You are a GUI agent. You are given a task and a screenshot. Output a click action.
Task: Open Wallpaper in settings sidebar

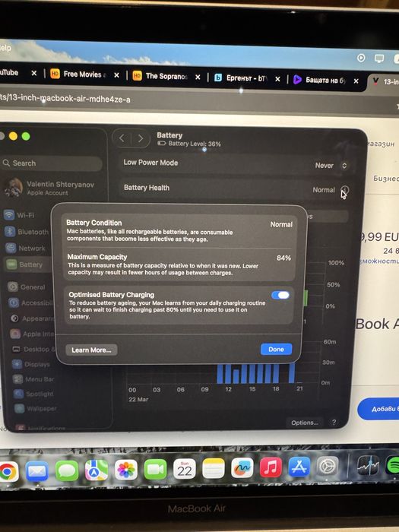click(x=36, y=409)
